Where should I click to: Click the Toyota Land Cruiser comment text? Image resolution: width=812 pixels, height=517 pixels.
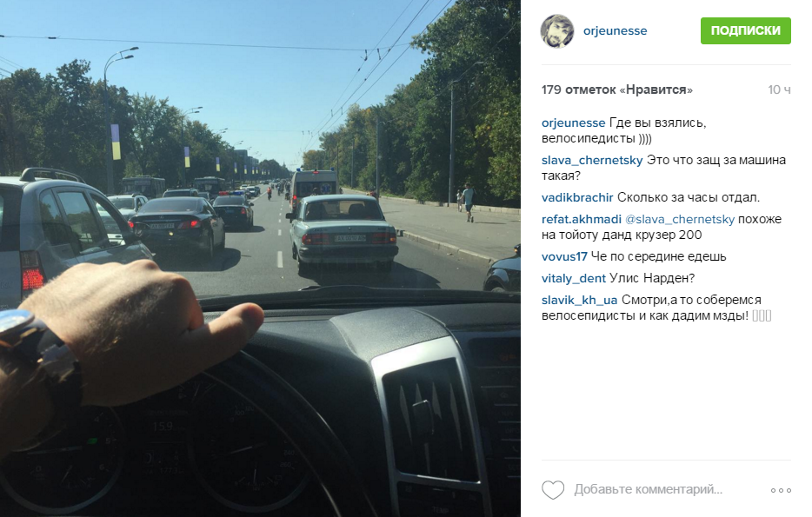pyautogui.click(x=662, y=227)
